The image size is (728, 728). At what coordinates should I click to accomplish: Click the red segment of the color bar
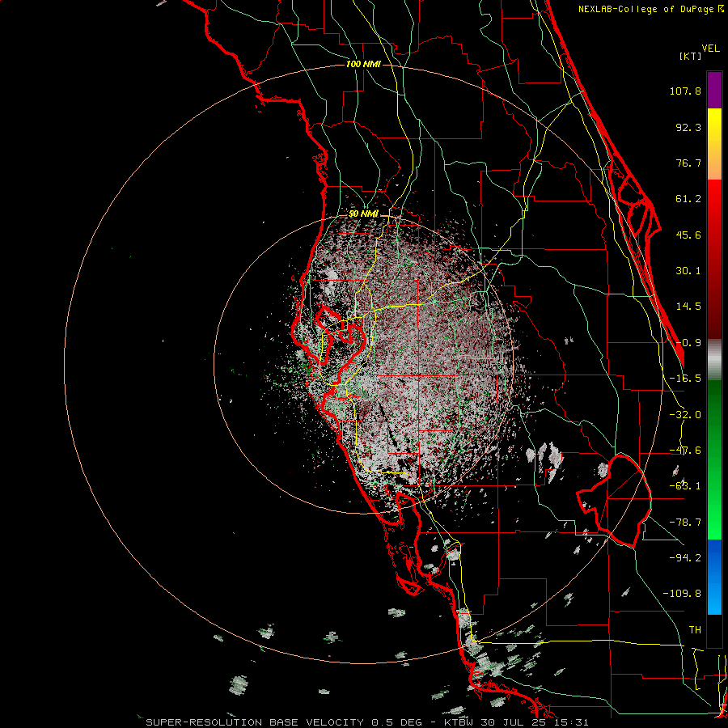714,259
